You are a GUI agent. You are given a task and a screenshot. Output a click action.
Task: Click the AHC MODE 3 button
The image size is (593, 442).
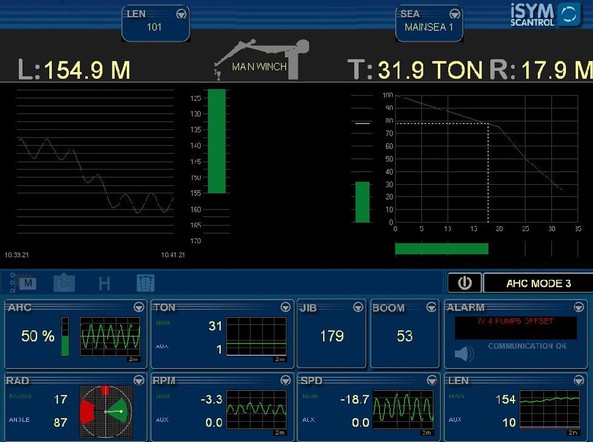tap(539, 284)
